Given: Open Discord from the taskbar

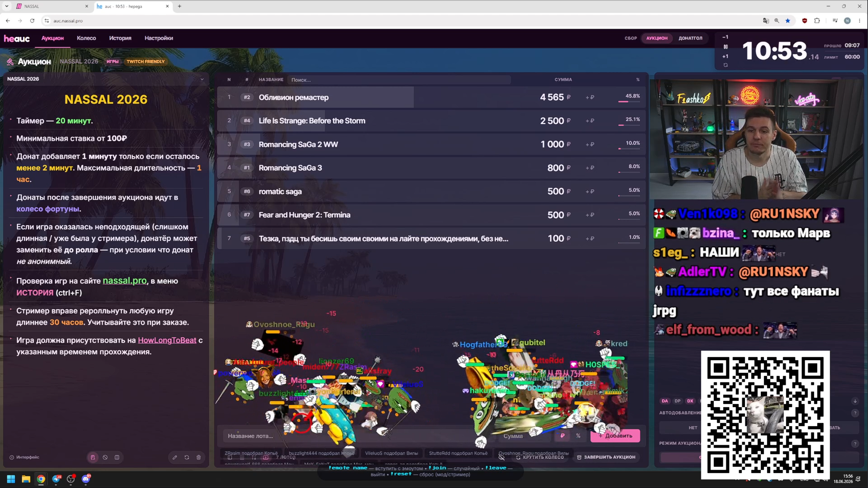Looking at the screenshot, I should point(86,478).
